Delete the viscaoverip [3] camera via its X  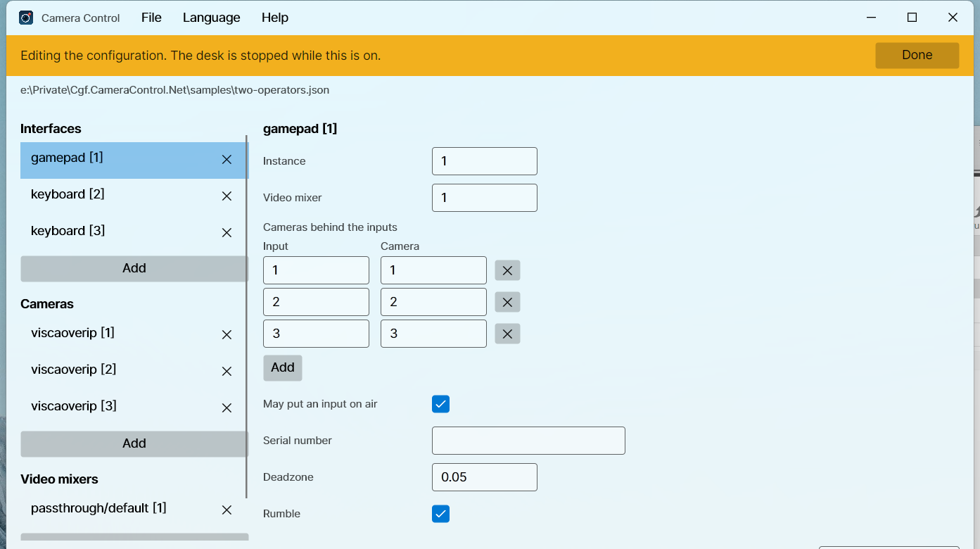tap(227, 408)
